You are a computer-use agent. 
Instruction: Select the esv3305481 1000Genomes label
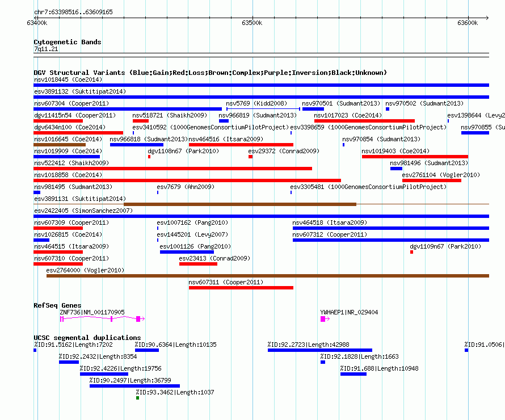pos(368,187)
